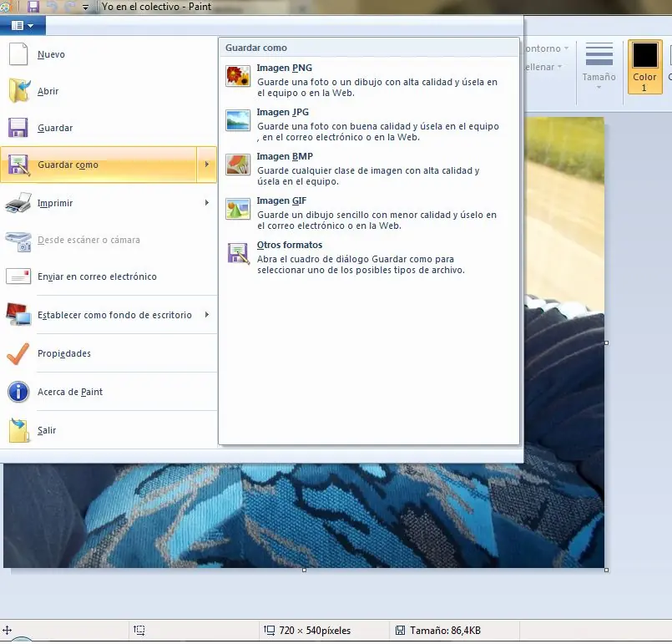This screenshot has width=672, height=644.
Task: Click the Imagen JPG landscape icon
Action: [238, 120]
